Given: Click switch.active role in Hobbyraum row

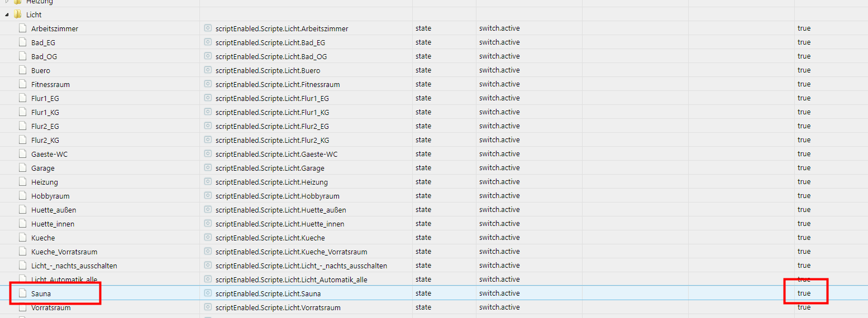Looking at the screenshot, I should click(x=499, y=196).
